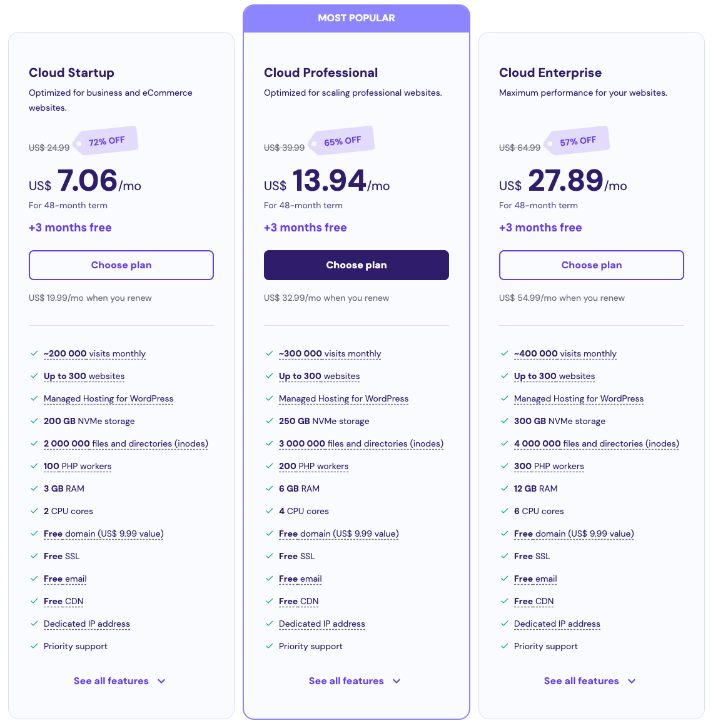Click the 72% OFF discount tag icon
The width and height of the screenshot is (713, 728).
click(x=105, y=139)
